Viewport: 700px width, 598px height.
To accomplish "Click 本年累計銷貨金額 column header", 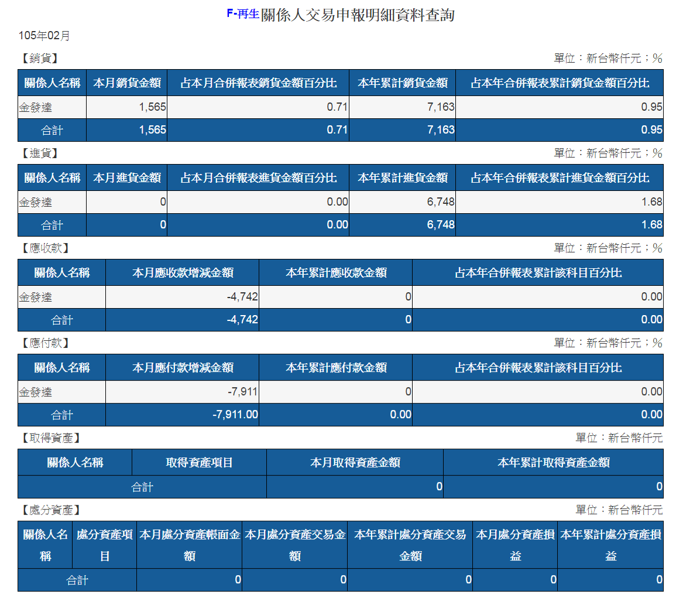I will [x=402, y=83].
